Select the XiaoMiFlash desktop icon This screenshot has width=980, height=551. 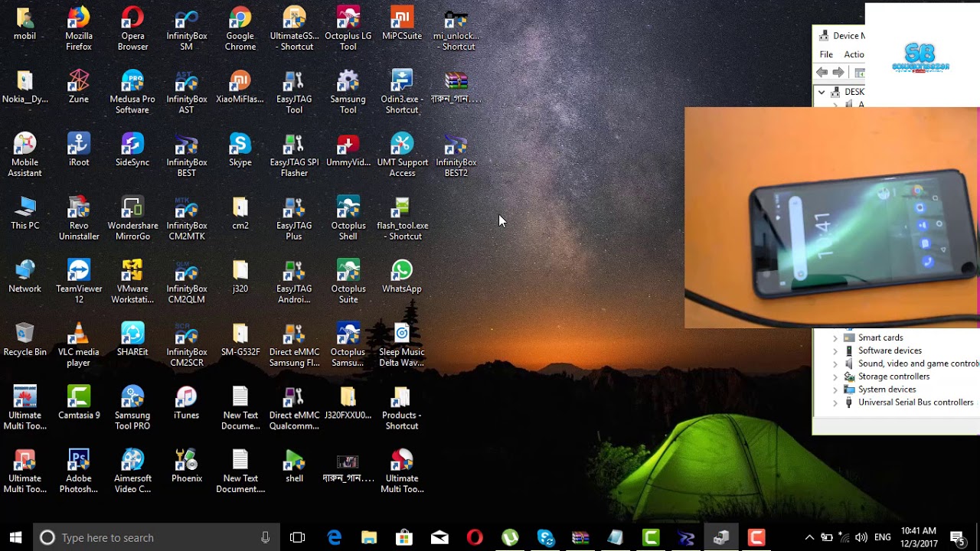pyautogui.click(x=240, y=87)
